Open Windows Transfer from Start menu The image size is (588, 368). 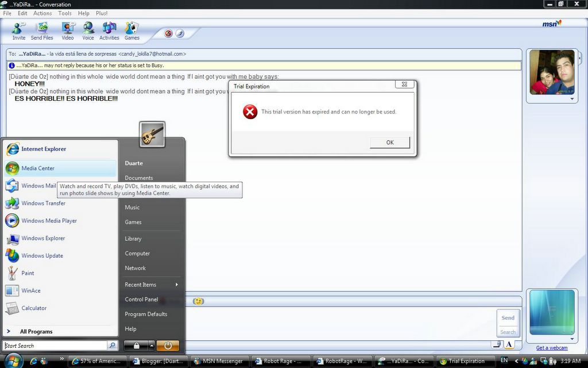pos(60,203)
